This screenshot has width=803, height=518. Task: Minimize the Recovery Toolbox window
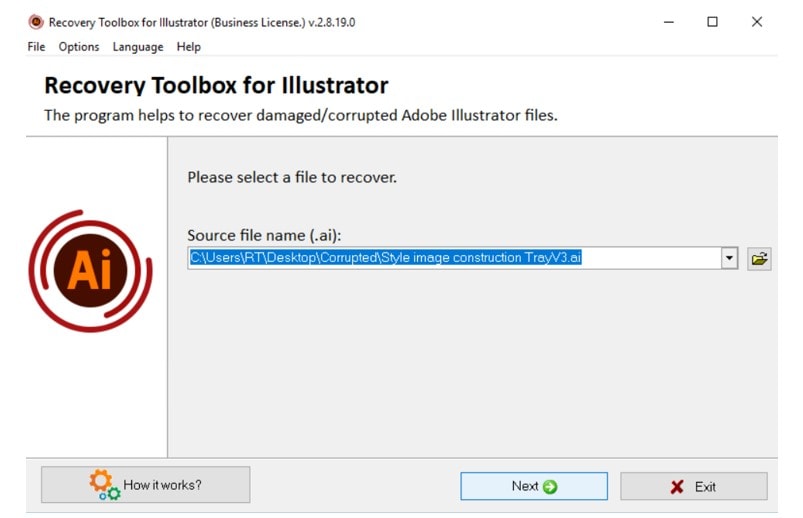(x=668, y=22)
